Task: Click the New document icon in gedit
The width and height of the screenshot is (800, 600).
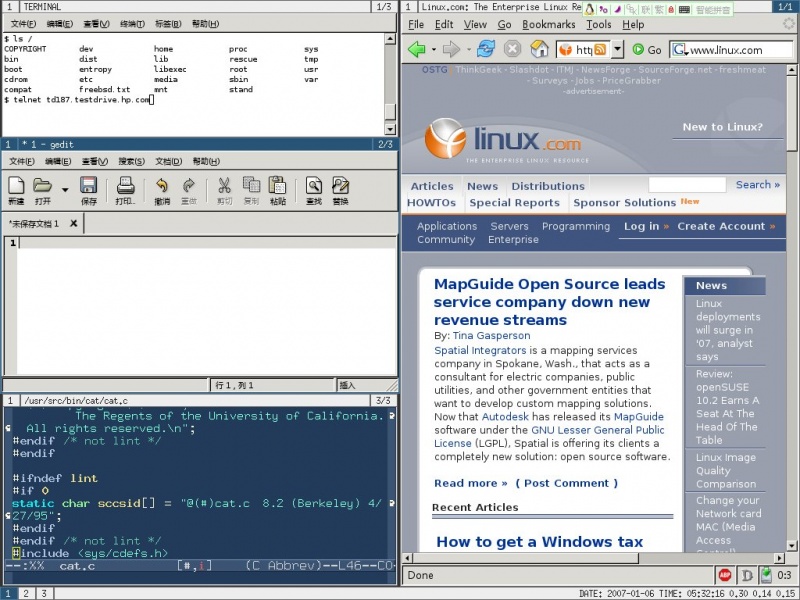Action: (x=16, y=186)
